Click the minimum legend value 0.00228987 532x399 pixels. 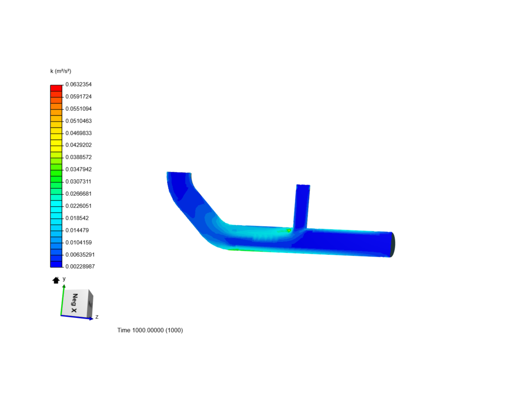coord(80,266)
